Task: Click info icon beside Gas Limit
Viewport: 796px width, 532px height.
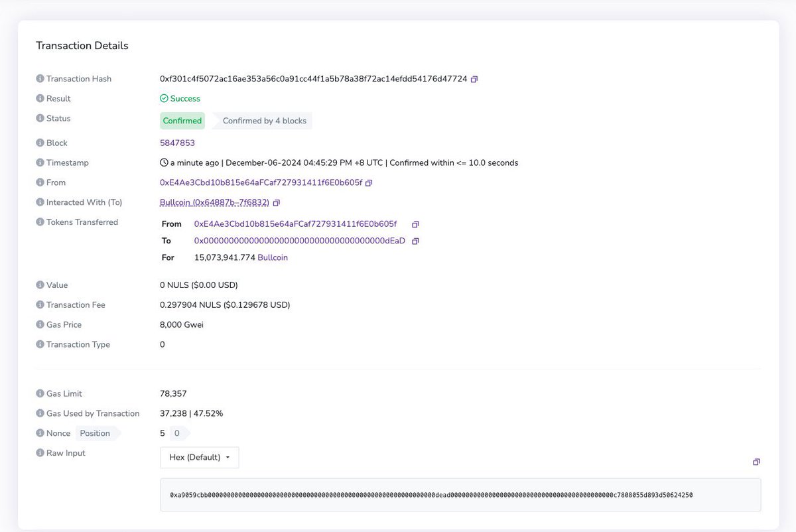Action: pyautogui.click(x=40, y=394)
